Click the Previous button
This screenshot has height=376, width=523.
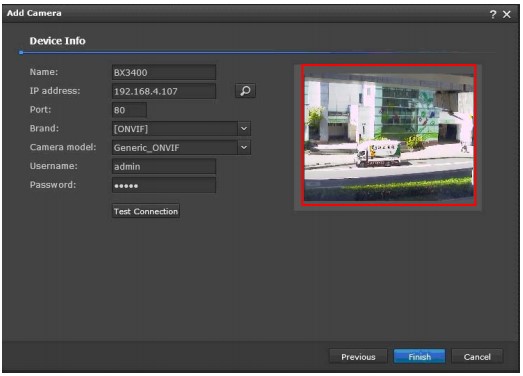click(358, 357)
